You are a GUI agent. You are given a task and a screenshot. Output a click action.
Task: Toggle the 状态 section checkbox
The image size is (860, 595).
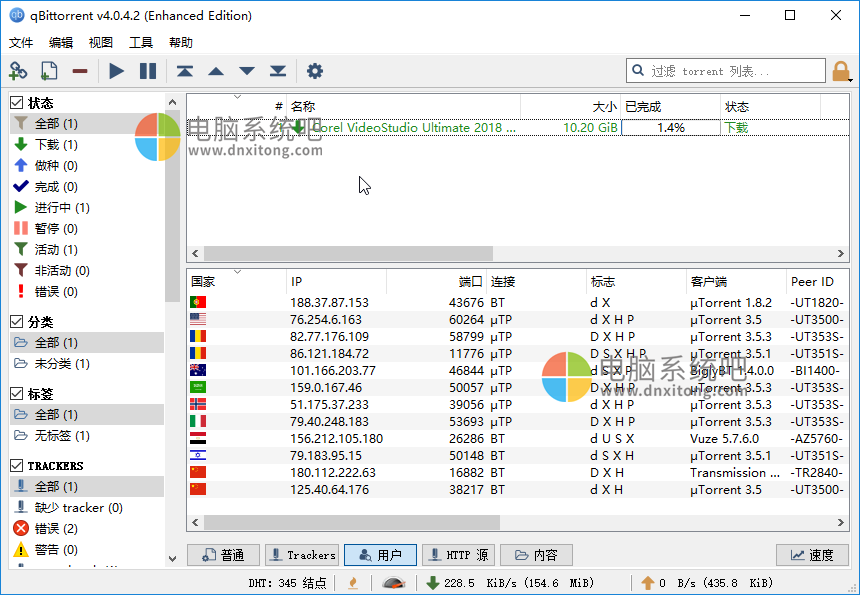(x=17, y=103)
